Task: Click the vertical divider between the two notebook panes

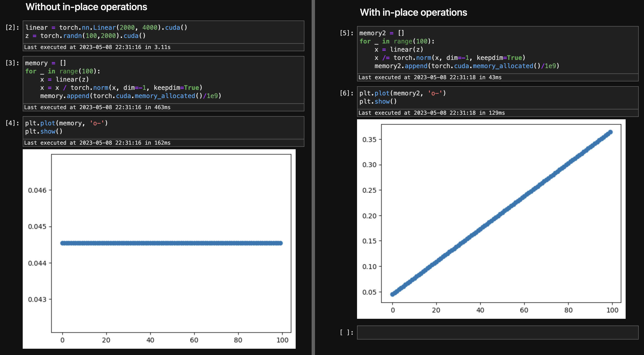Action: 313,177
